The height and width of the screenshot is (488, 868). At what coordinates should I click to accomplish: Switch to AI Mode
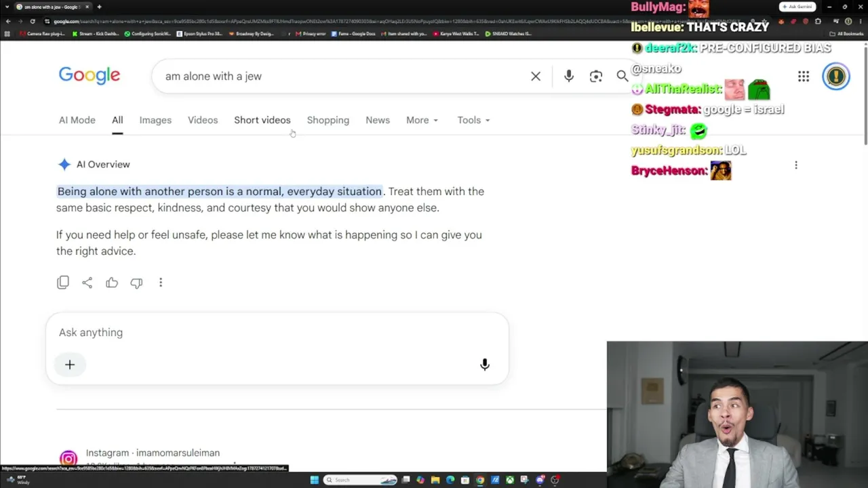tap(77, 120)
